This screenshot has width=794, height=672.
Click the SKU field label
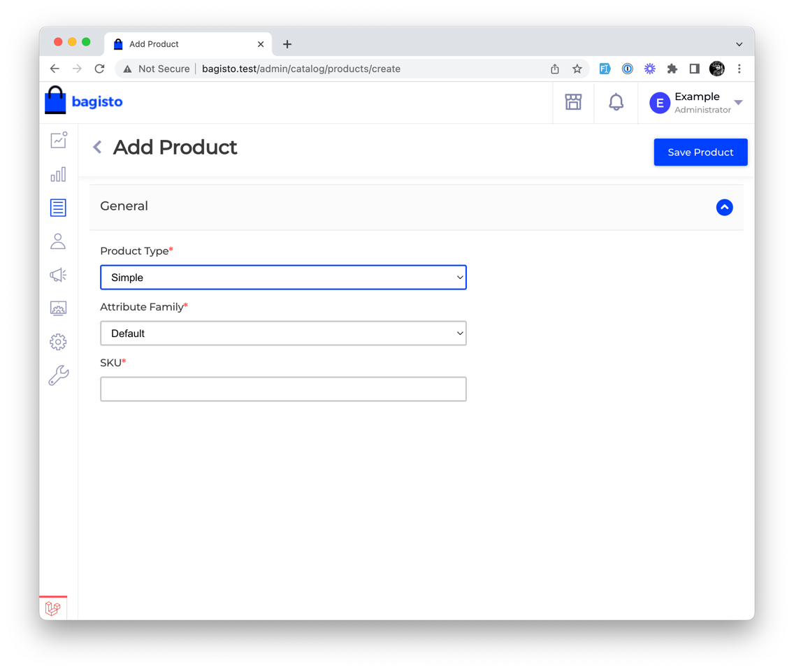pos(113,363)
